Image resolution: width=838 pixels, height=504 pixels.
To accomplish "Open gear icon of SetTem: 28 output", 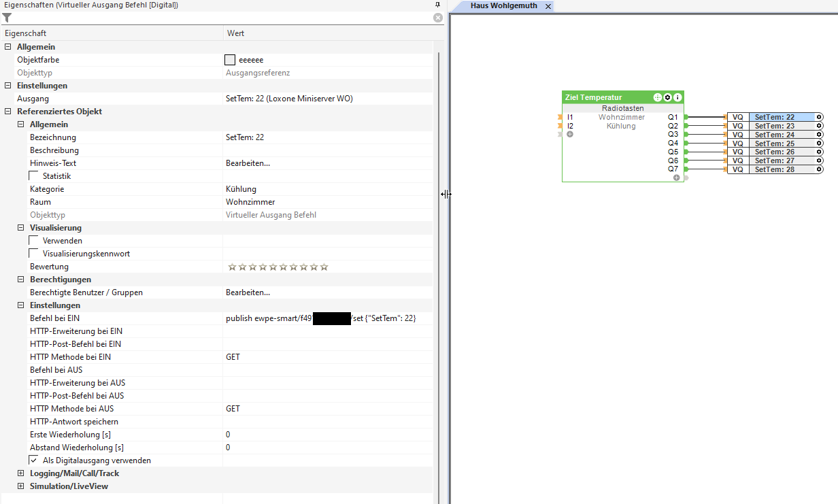I will click(x=819, y=169).
